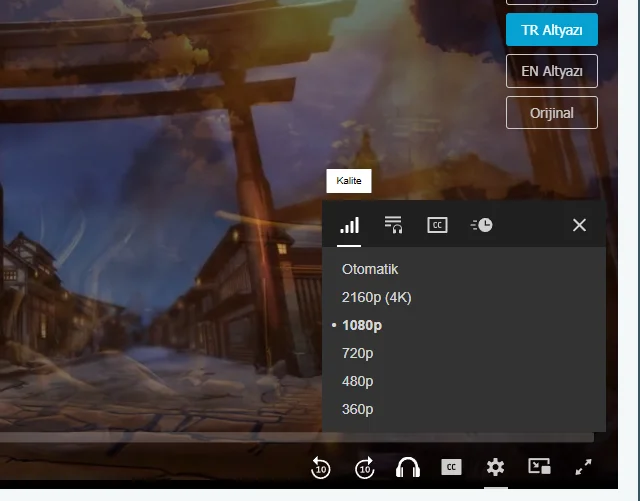Screen dimensions: 640x501
Task: Enter fullscreen mode
Action: tap(583, 467)
